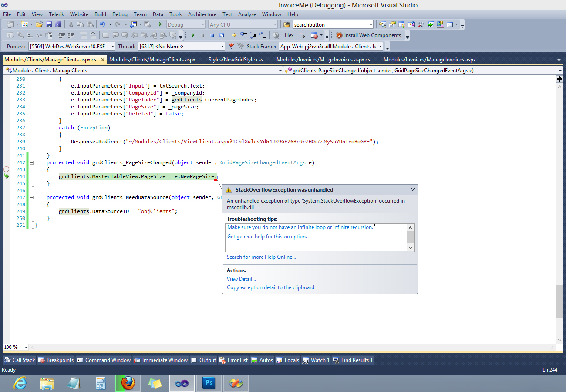Click the Increase Line Indent icon

click(x=71, y=35)
